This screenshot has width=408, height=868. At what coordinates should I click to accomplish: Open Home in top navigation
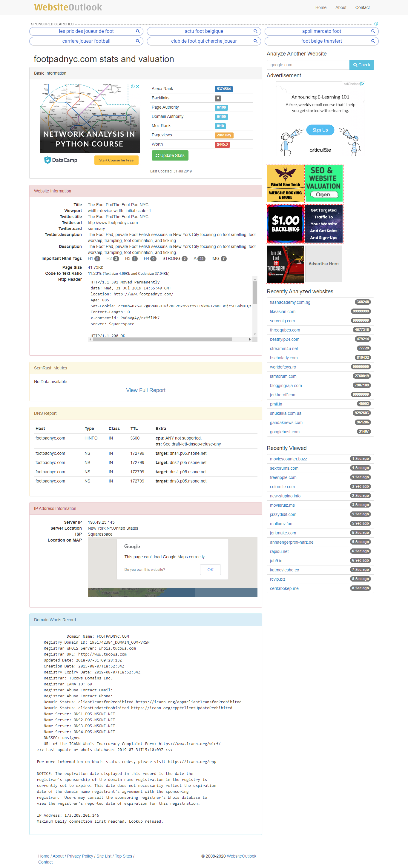coord(321,7)
